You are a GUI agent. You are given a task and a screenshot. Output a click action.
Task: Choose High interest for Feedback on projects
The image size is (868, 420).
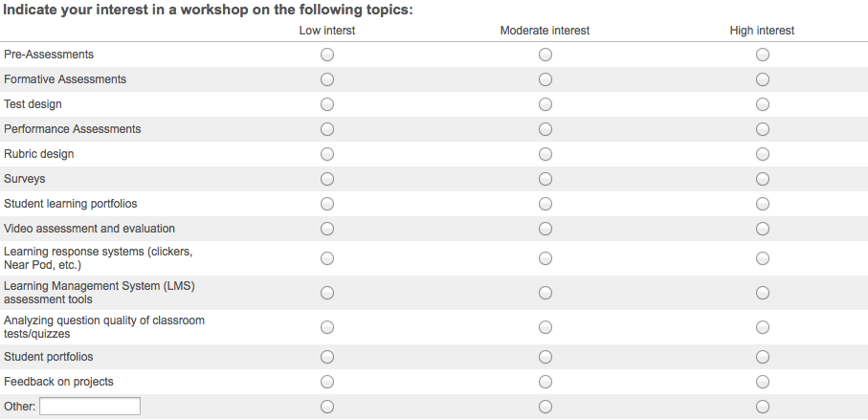point(763,382)
